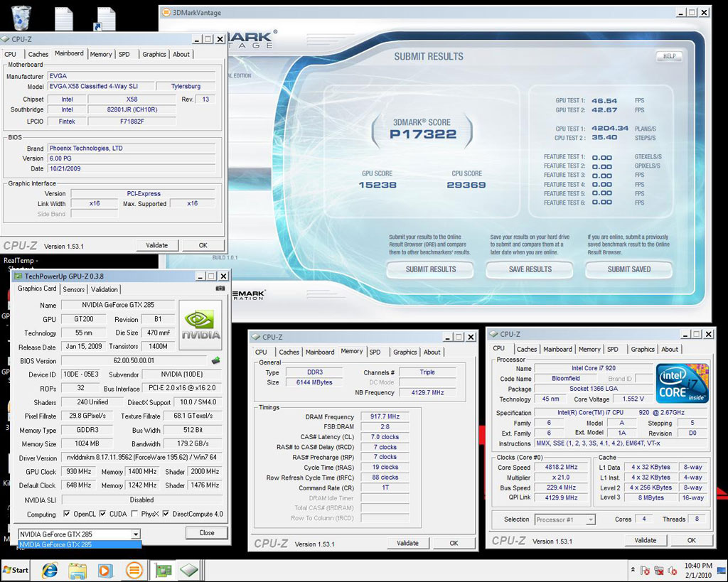Open the Recycle Bin on the desktop
The height and width of the screenshot is (582, 728).
point(21,17)
